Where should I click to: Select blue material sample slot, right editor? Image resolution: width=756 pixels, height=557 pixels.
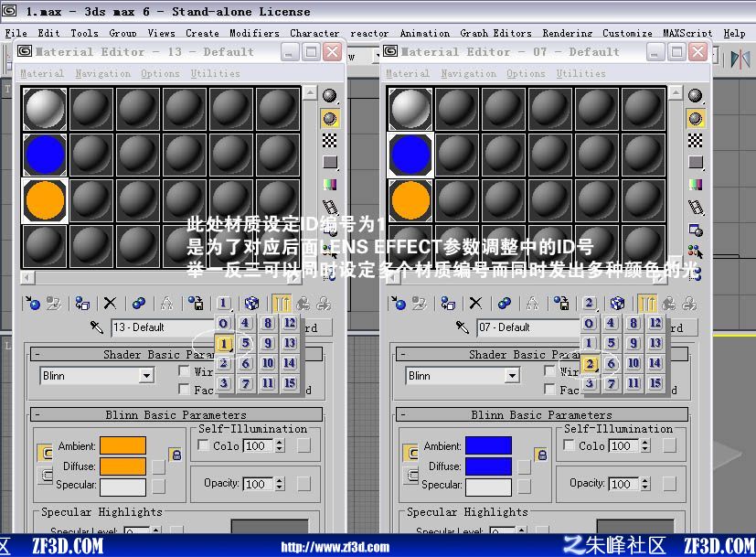pyautogui.click(x=410, y=155)
